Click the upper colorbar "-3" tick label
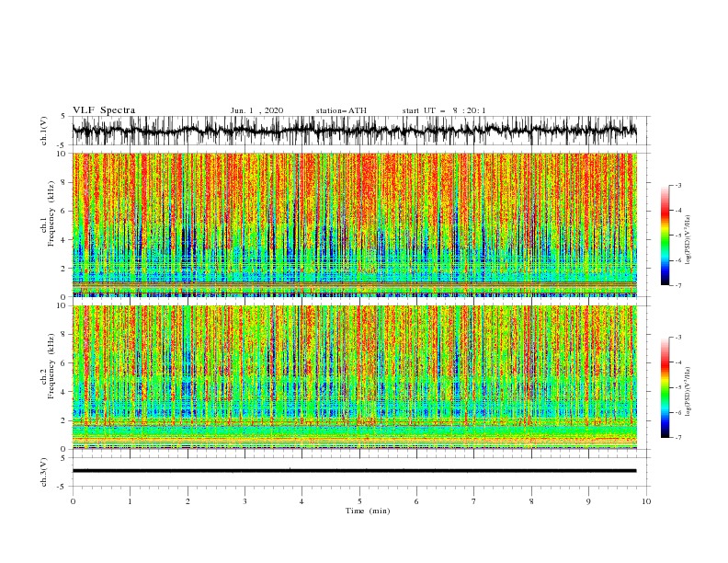Image resolution: width=728 pixels, height=563 pixels. (x=678, y=185)
